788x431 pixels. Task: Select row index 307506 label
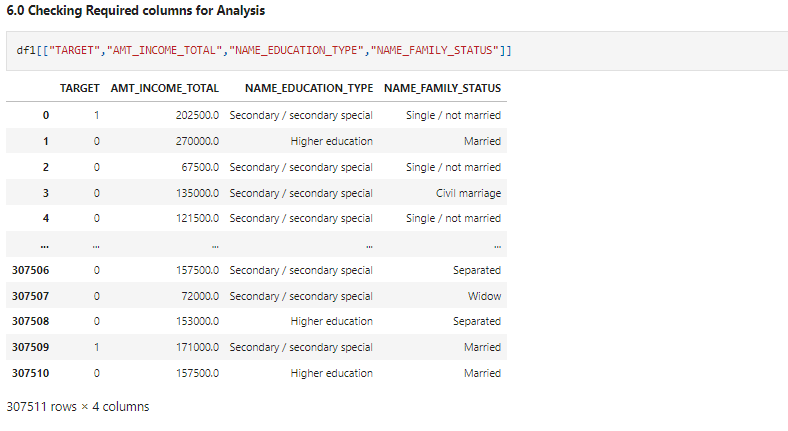[x=31, y=270]
